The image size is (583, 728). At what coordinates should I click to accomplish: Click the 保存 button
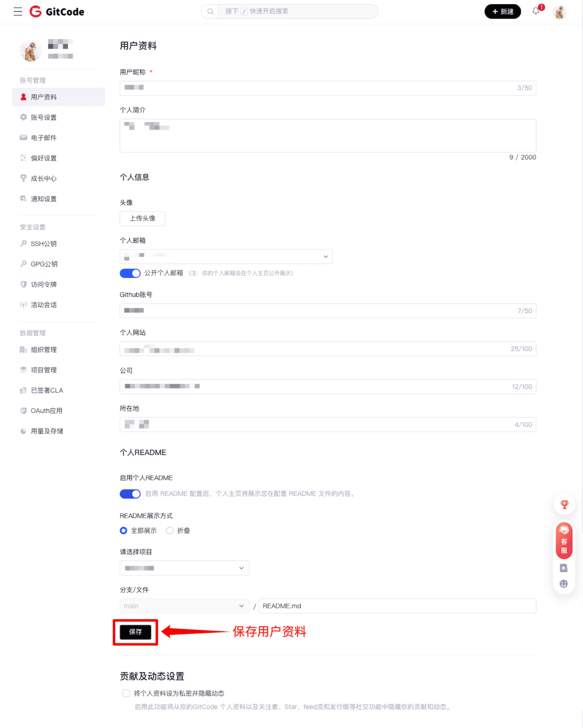tap(135, 632)
